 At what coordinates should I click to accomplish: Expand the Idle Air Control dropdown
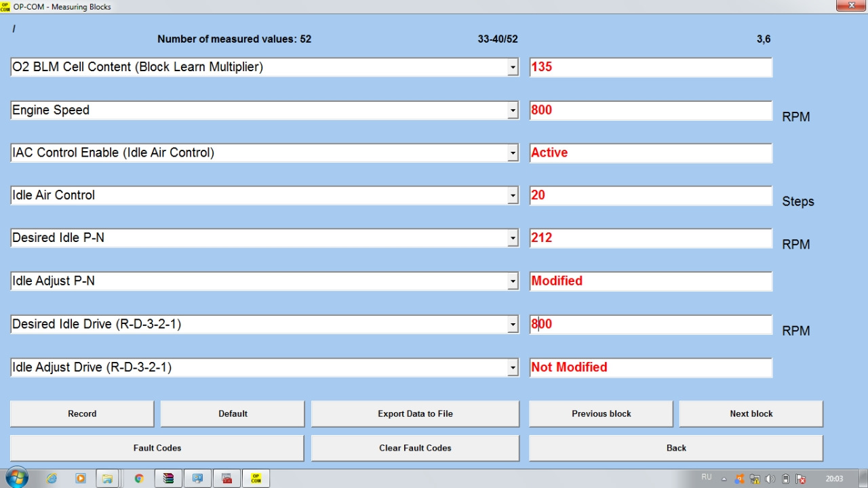pos(513,196)
